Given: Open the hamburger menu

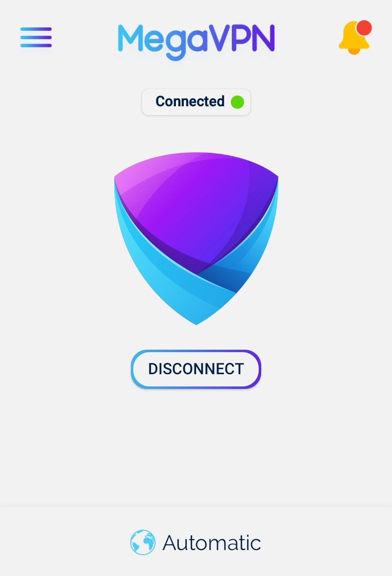Looking at the screenshot, I should pyautogui.click(x=36, y=37).
